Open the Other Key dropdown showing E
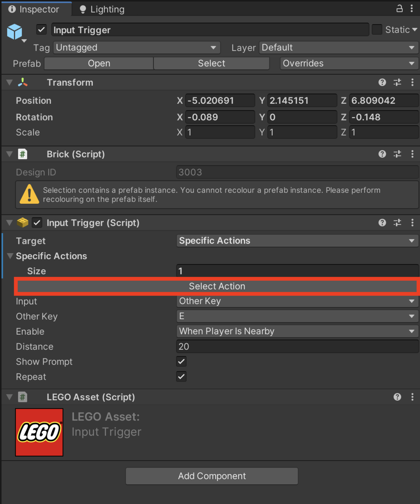 (297, 316)
